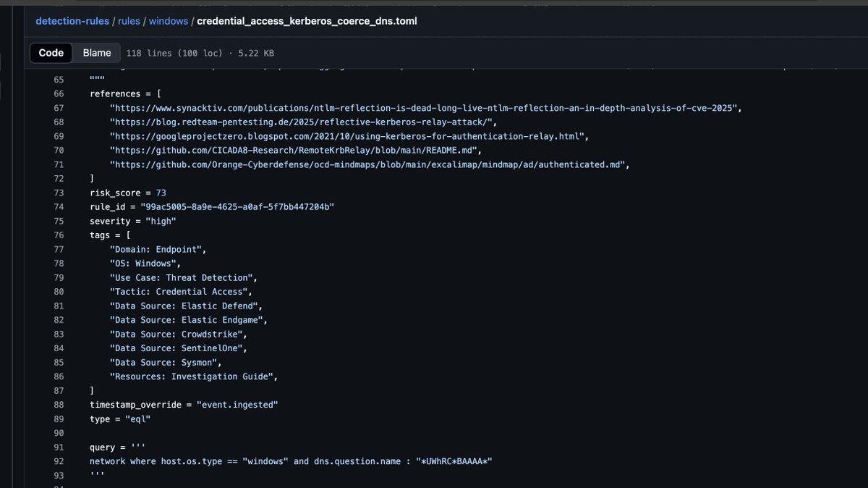Open the windows folder from breadcrumb

pyautogui.click(x=169, y=20)
